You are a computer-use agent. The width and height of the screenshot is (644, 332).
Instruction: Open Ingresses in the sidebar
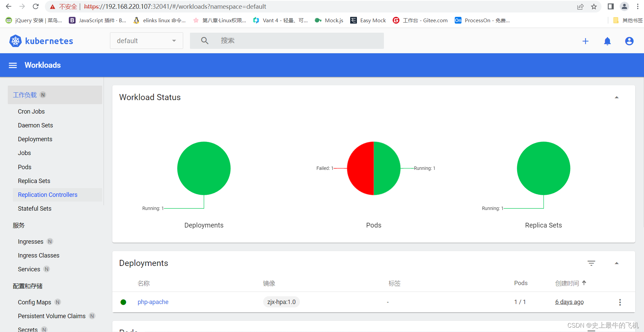point(31,242)
